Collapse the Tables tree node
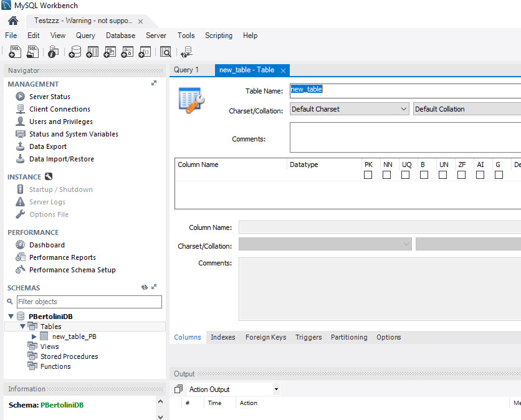This screenshot has width=521, height=420. pos(22,327)
